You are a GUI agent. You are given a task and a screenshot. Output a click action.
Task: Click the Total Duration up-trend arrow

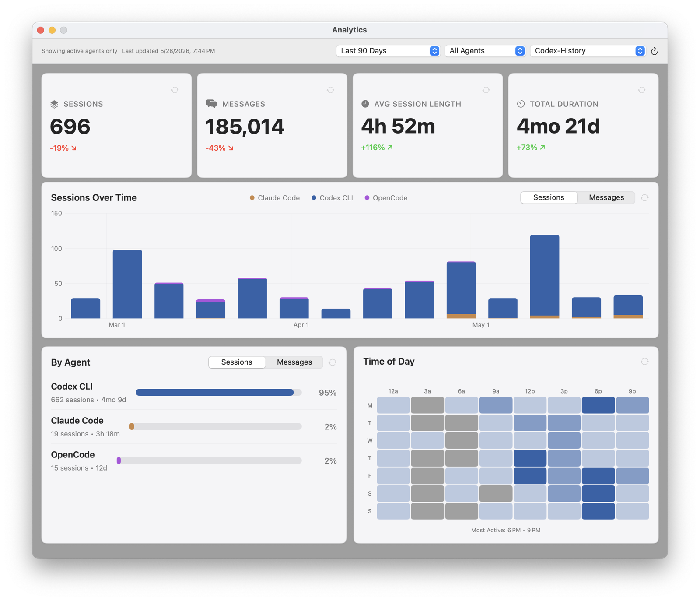pyautogui.click(x=542, y=148)
